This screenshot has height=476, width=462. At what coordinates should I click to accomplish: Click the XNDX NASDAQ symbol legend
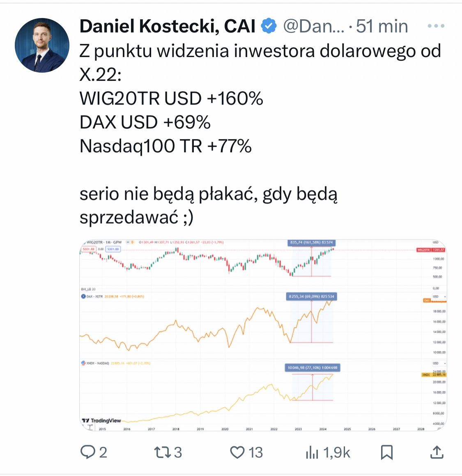(x=95, y=363)
